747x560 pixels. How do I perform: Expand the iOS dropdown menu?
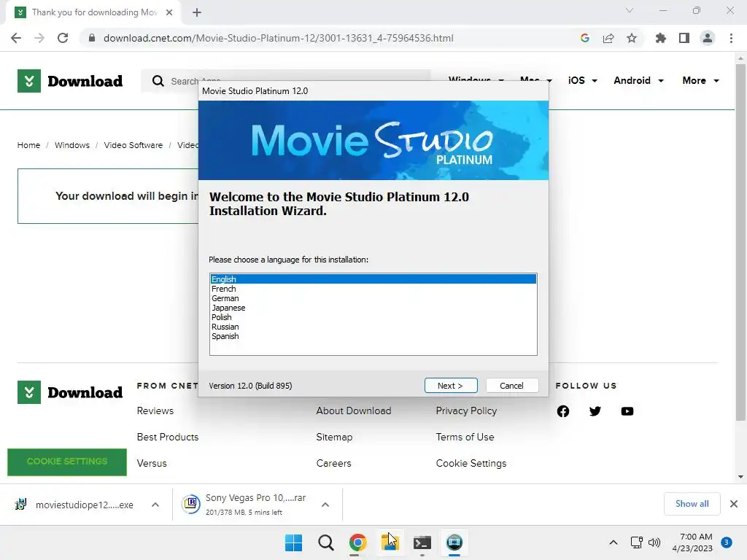(582, 80)
